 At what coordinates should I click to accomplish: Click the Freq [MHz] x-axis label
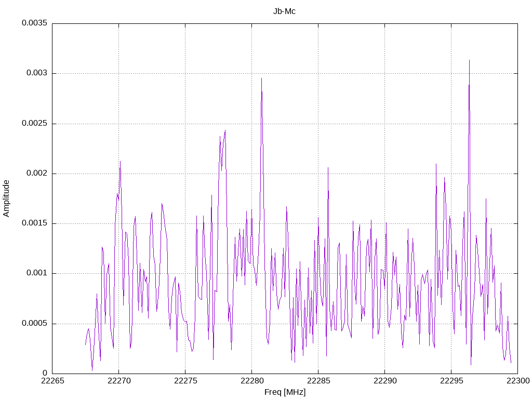[285, 392]
